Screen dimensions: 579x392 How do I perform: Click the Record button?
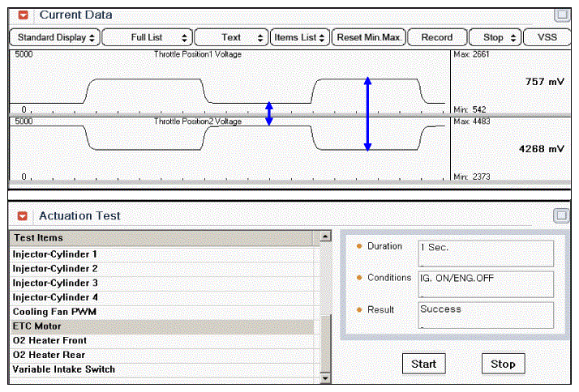(x=437, y=37)
